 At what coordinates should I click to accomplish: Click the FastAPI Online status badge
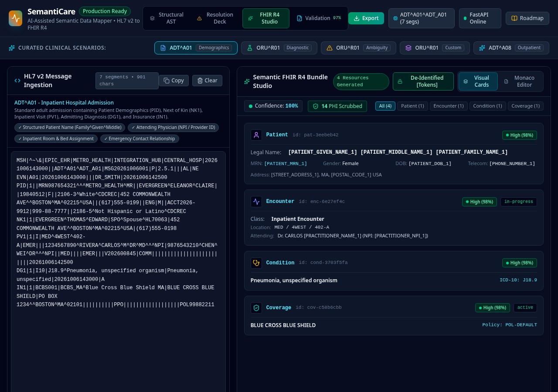click(x=480, y=18)
